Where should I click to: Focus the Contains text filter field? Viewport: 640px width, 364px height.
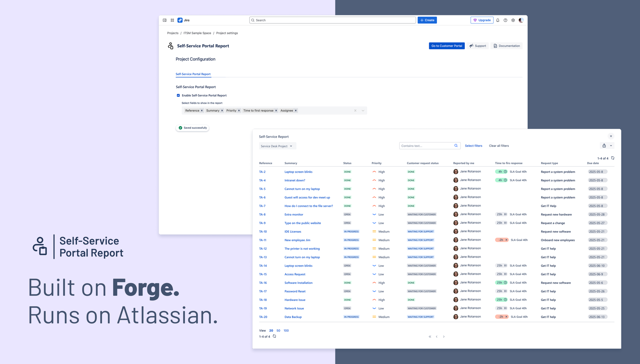[430, 146]
